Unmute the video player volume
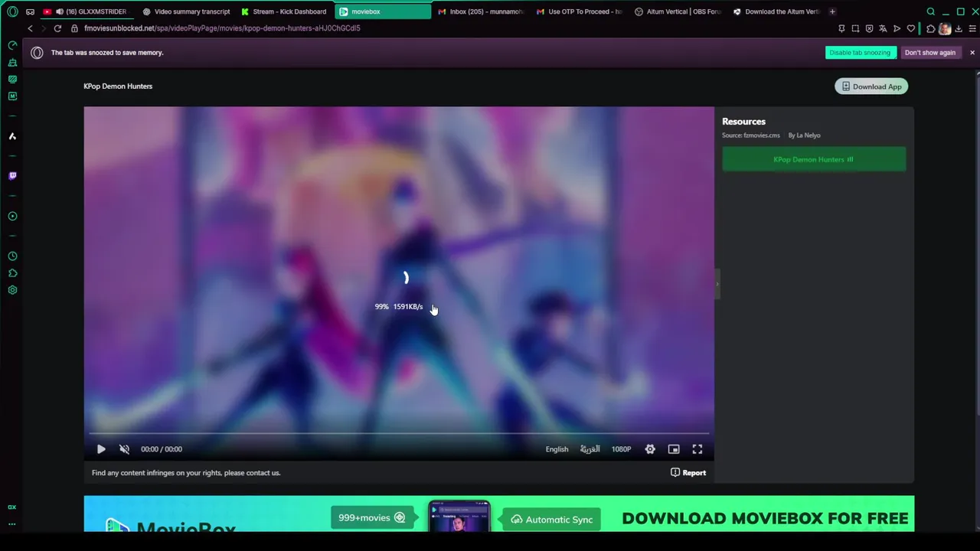Viewport: 980px width, 551px height. tap(124, 449)
